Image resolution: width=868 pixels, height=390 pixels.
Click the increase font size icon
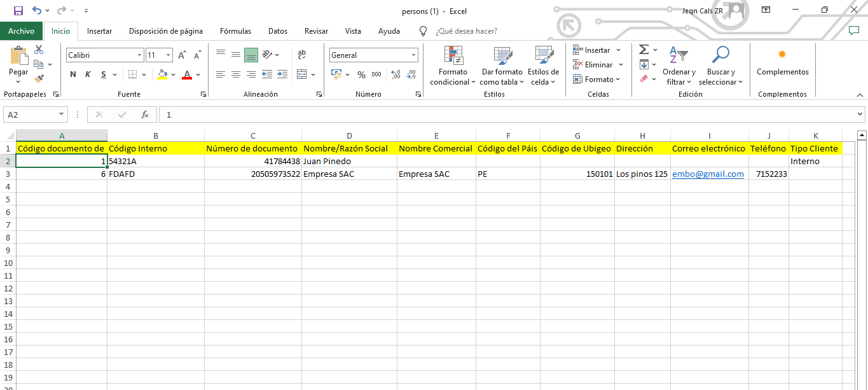(183, 55)
